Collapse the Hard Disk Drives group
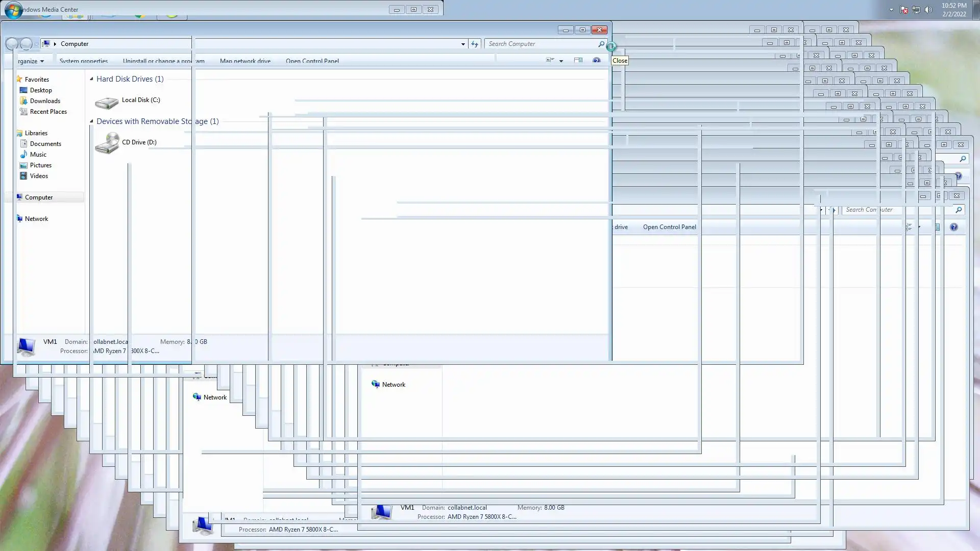The image size is (980, 551). tap(92, 79)
